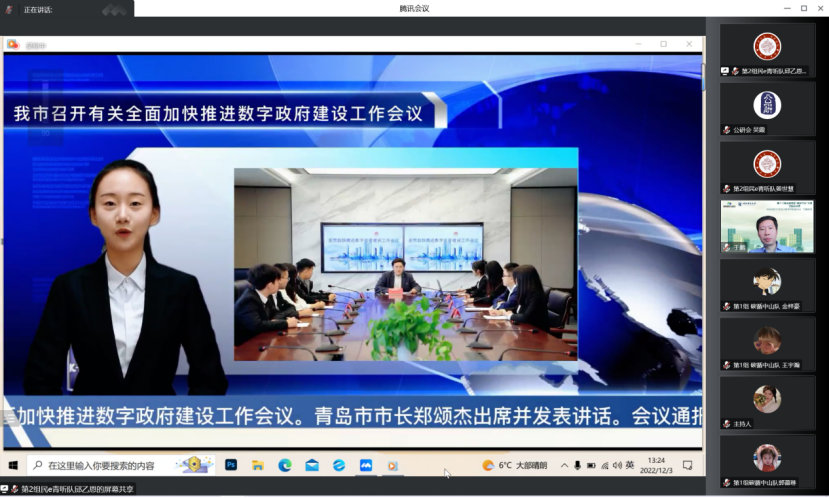This screenshot has height=498, width=829.
Task: Click the microphone icon in system tray
Action: pyautogui.click(x=577, y=465)
